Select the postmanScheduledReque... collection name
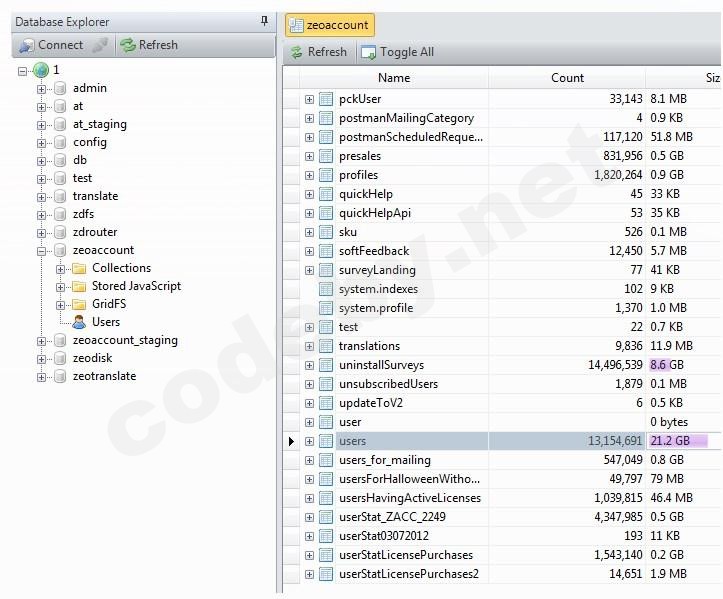 pyautogui.click(x=411, y=137)
